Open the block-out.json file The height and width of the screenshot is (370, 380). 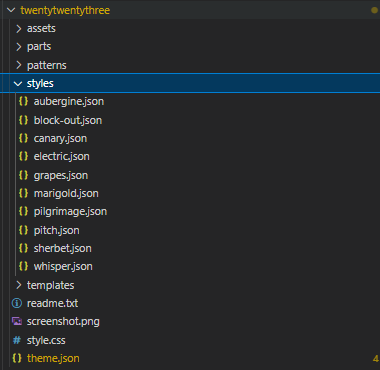(x=68, y=120)
